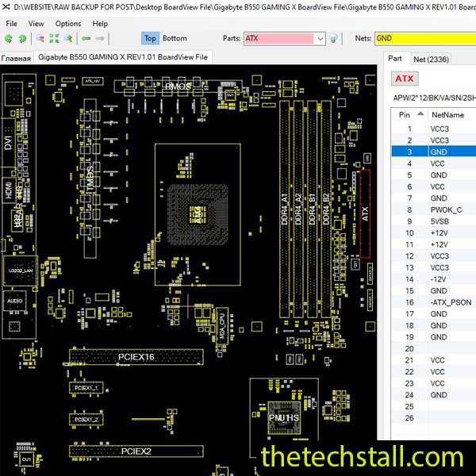Click the ATX_12V connector on board
Viewport: 476px width, 476px height.
(x=93, y=81)
